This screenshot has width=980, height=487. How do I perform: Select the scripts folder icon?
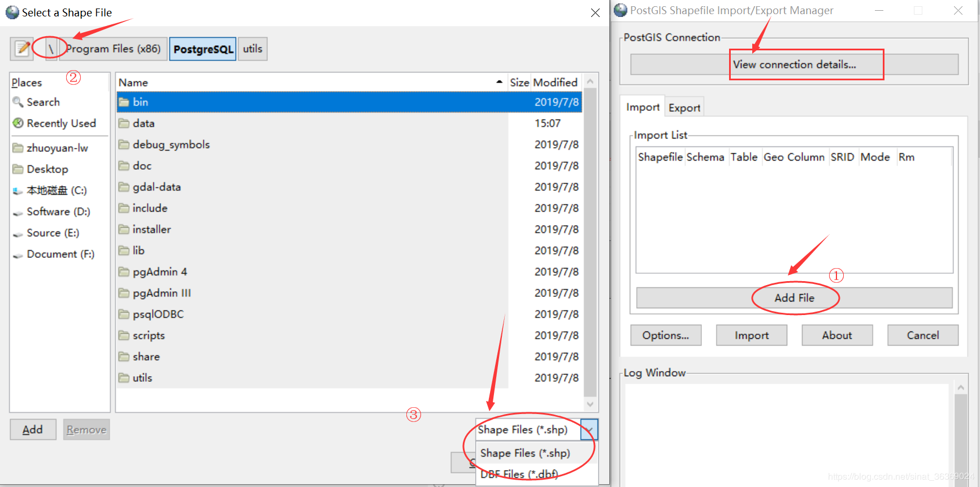[124, 335]
